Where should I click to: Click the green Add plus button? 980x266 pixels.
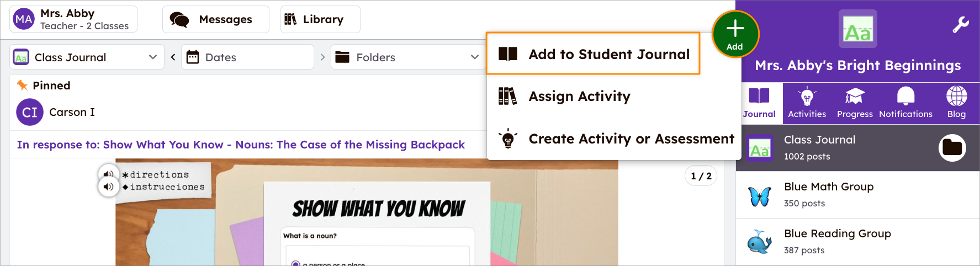pos(735,34)
